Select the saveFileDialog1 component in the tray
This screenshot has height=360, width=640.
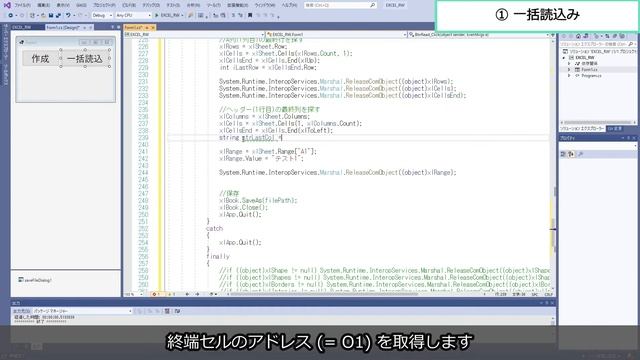(x=35, y=280)
